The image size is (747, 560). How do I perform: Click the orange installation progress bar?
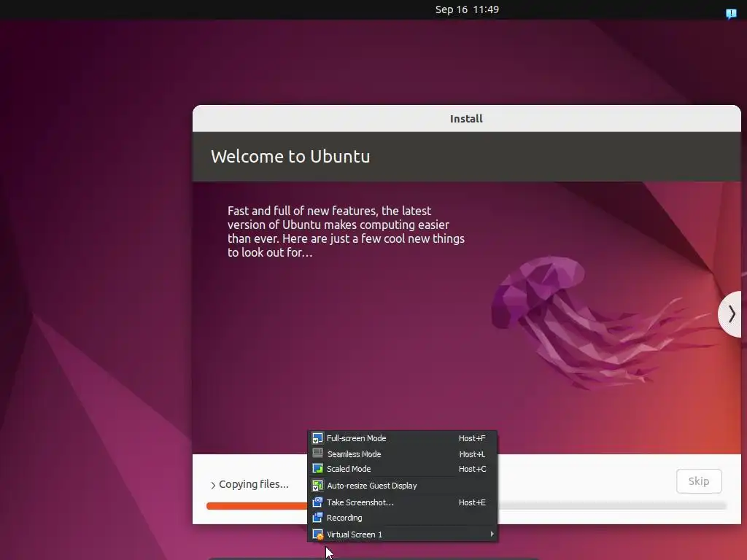click(x=258, y=506)
